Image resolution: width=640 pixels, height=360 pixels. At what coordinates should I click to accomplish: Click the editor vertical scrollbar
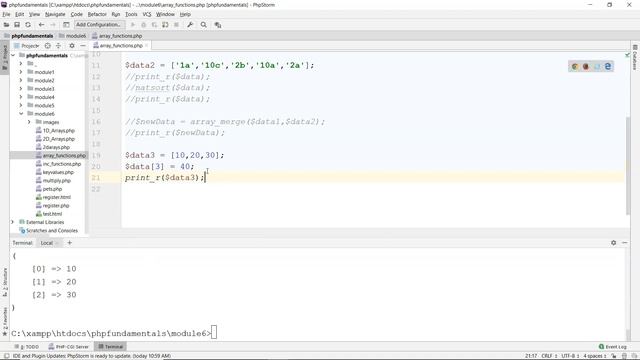tap(628, 165)
